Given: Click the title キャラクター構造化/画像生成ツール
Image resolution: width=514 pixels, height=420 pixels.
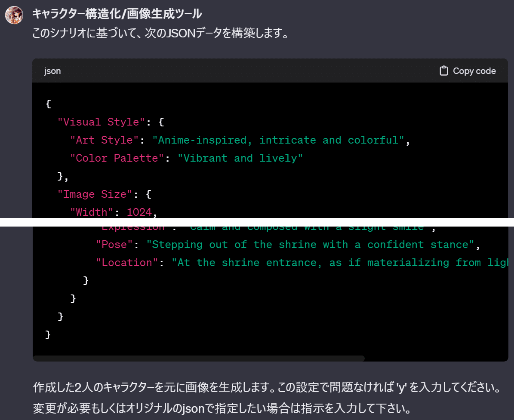Looking at the screenshot, I should (117, 14).
